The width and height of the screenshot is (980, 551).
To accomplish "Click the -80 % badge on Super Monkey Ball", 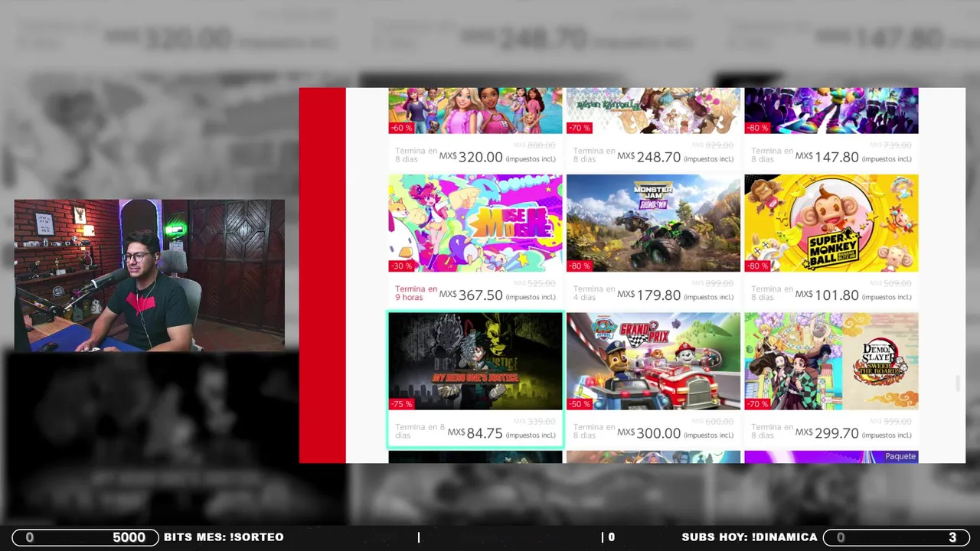I will point(757,266).
